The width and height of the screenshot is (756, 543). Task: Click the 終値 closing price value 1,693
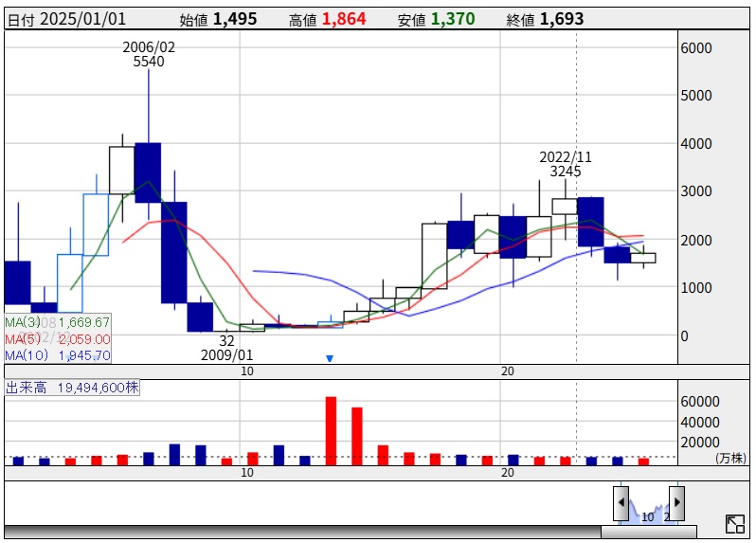pyautogui.click(x=562, y=19)
